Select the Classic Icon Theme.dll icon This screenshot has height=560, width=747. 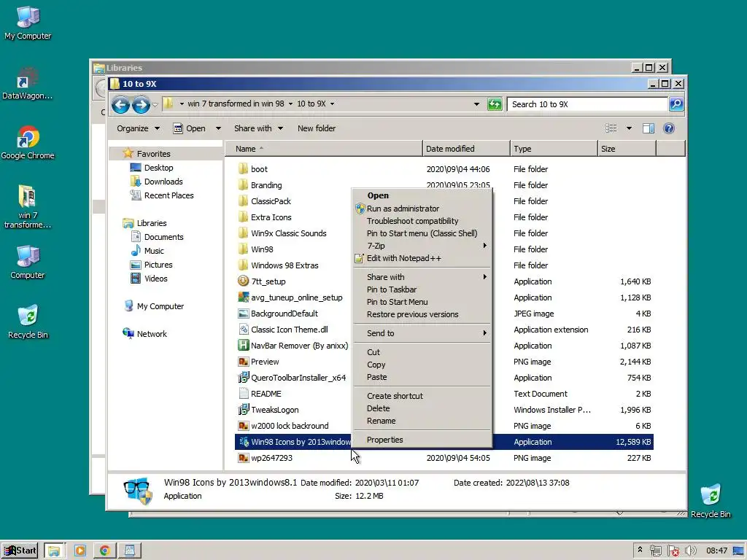[243, 329]
